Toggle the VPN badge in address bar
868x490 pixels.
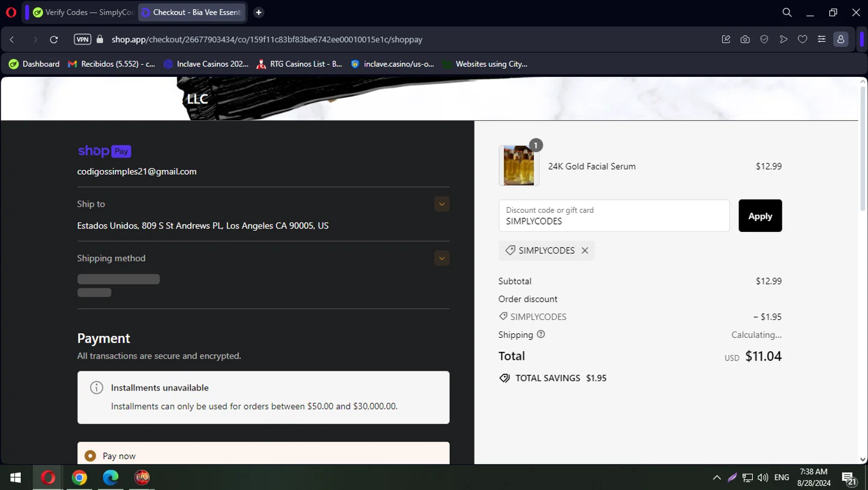(83, 39)
